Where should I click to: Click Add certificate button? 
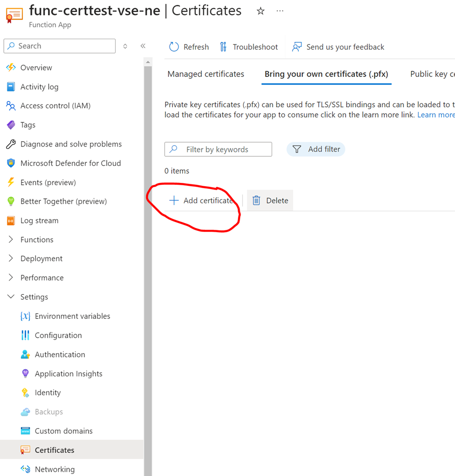pyautogui.click(x=201, y=200)
